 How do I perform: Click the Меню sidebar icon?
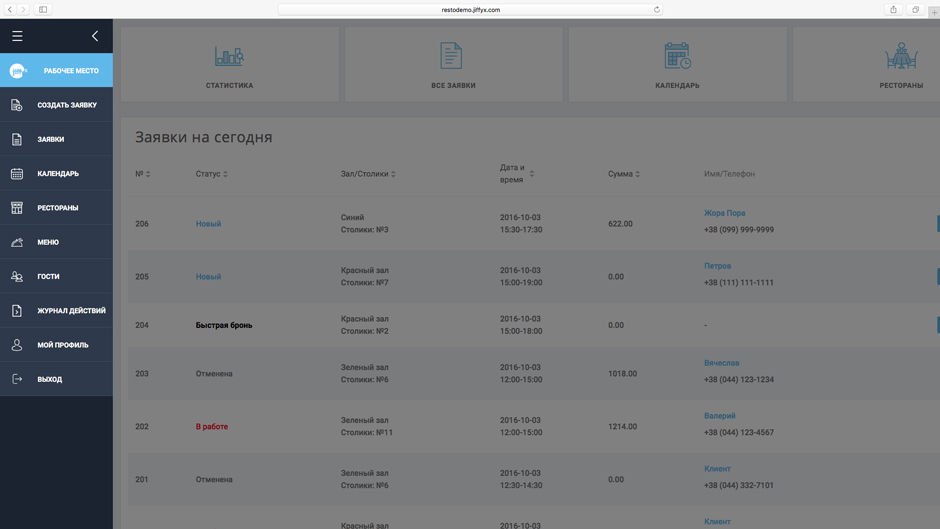point(17,242)
